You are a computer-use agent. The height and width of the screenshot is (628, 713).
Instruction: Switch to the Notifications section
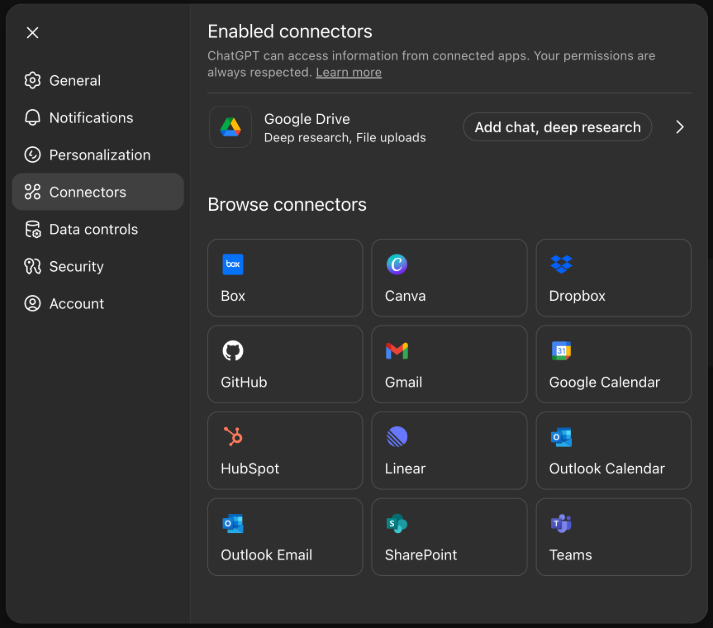[x=90, y=118]
